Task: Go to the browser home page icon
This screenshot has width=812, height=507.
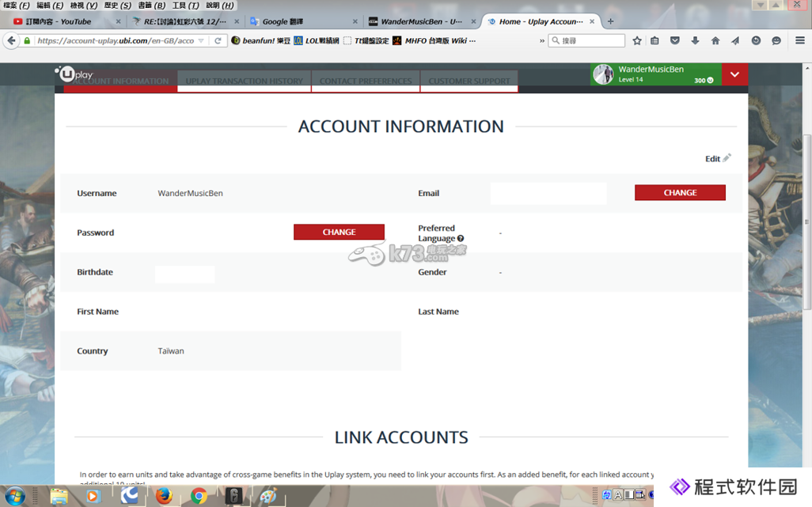Action: click(715, 40)
